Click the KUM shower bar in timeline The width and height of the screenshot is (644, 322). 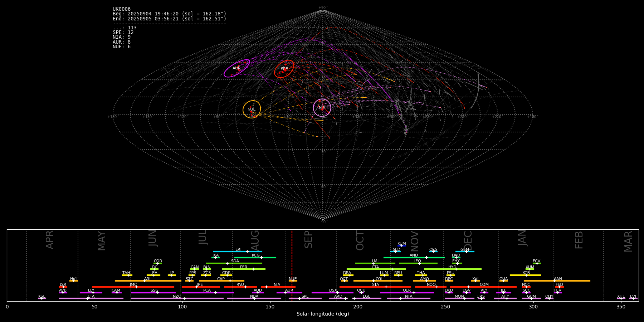click(x=402, y=246)
